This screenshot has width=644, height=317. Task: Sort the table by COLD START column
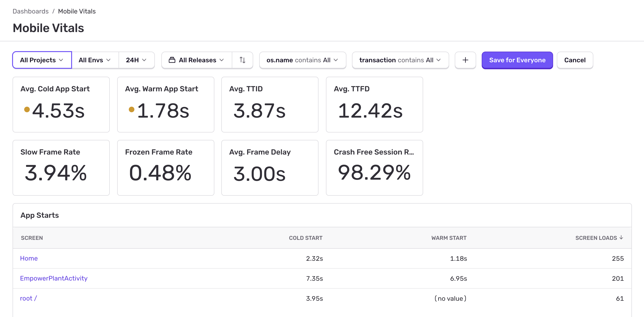click(306, 238)
